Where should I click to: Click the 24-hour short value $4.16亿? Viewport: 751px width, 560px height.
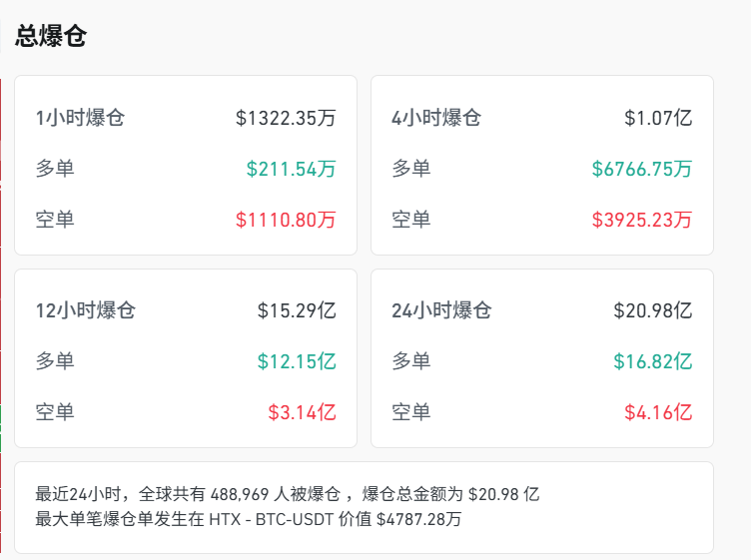[658, 412]
